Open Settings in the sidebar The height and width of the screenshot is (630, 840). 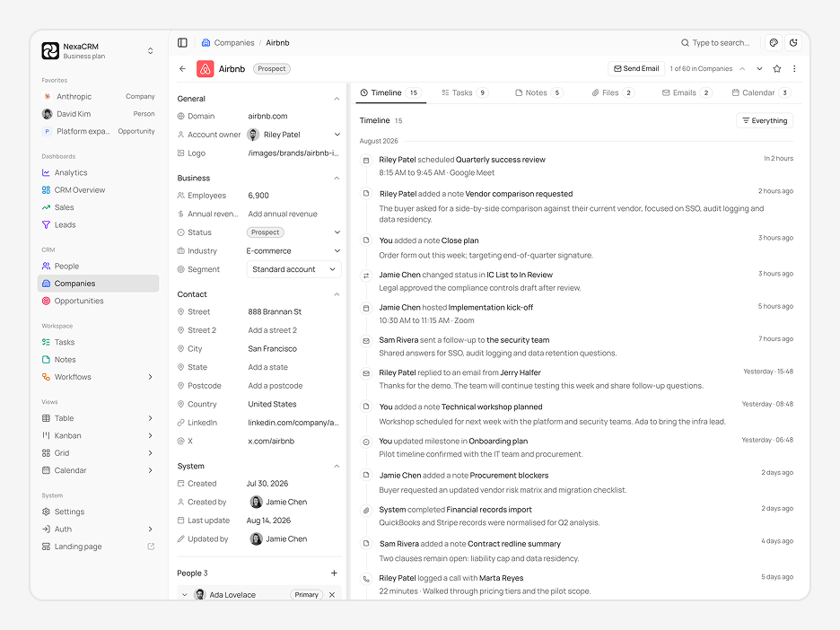[x=98, y=512]
